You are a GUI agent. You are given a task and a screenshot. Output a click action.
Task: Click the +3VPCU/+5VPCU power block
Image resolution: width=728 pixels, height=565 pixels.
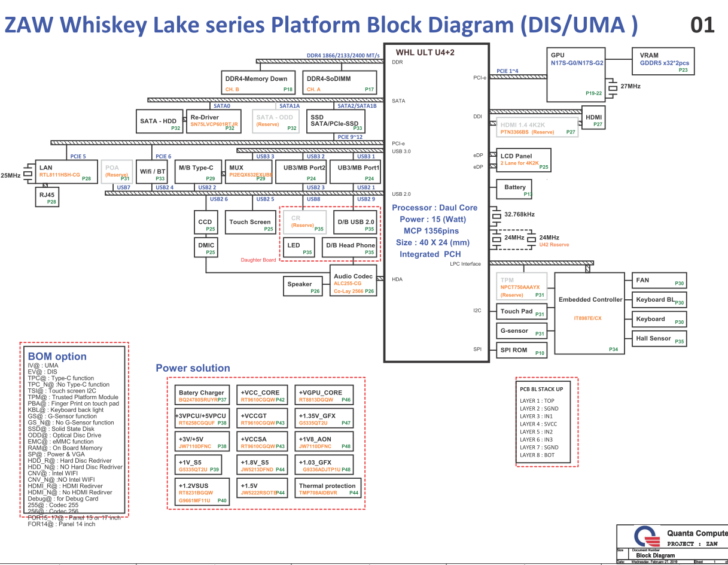pyautogui.click(x=202, y=419)
